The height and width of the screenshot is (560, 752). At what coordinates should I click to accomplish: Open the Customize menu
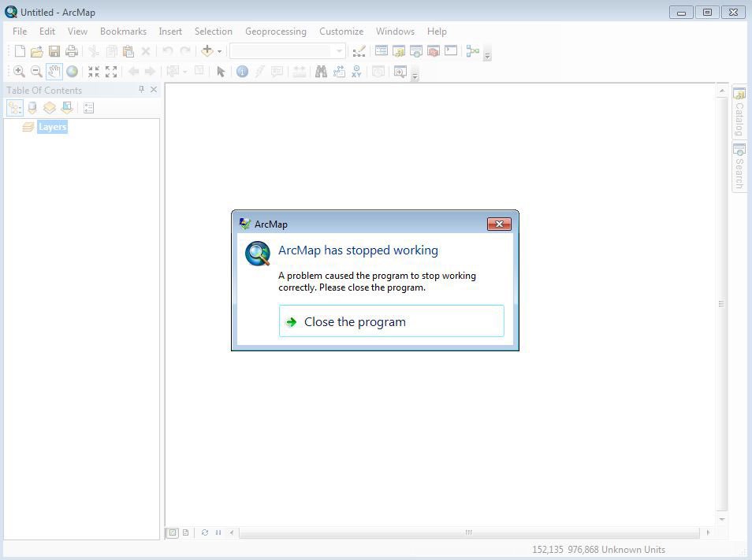point(341,32)
